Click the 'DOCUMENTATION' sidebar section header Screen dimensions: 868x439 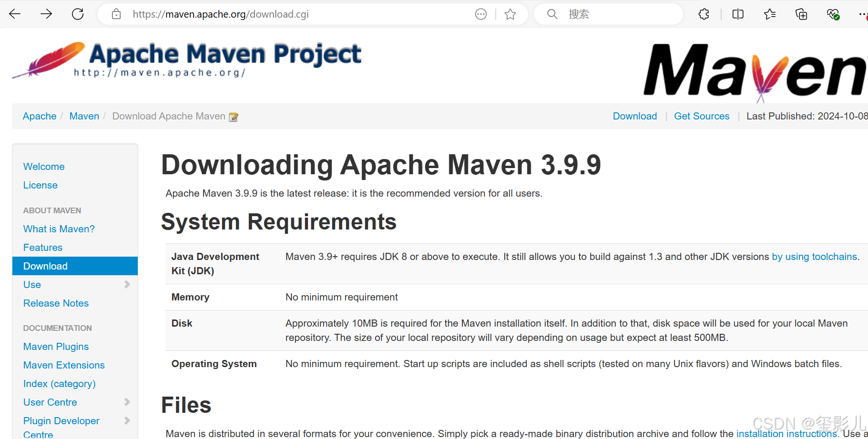coord(58,328)
